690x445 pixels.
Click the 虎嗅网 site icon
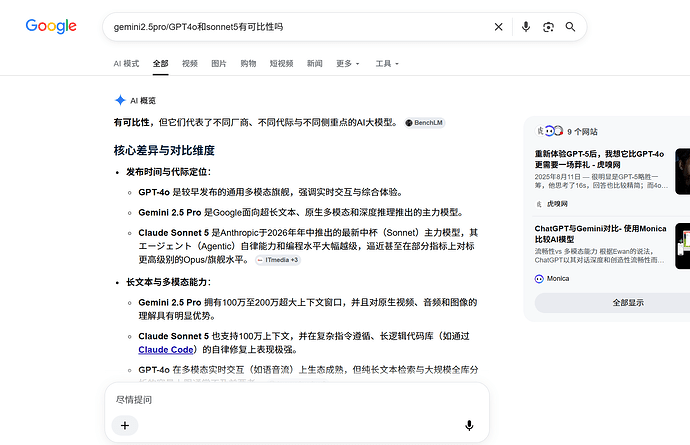pyautogui.click(x=539, y=204)
